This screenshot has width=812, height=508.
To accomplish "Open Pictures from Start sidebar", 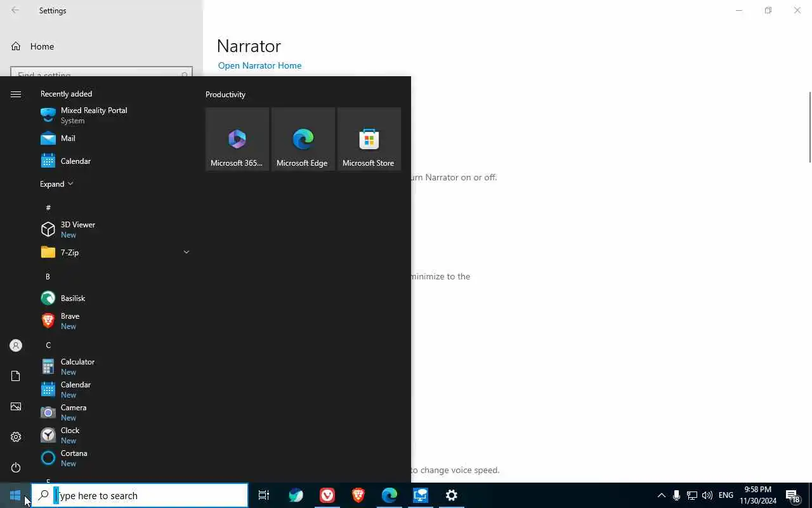I will (x=16, y=406).
